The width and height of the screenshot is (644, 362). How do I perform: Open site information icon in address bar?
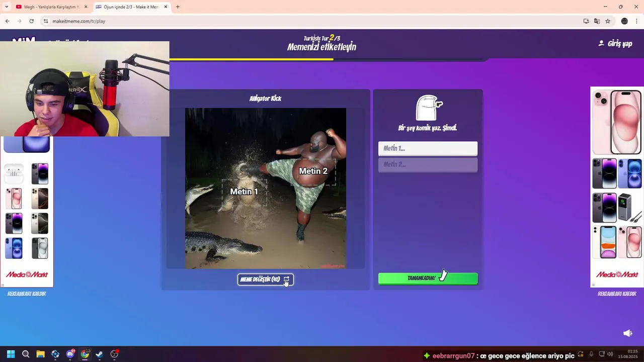tap(46, 21)
